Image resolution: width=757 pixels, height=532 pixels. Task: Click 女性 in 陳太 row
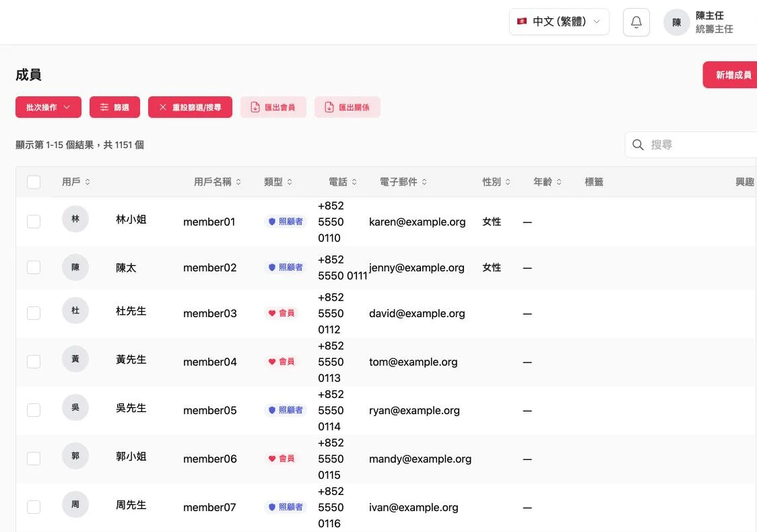pos(492,267)
